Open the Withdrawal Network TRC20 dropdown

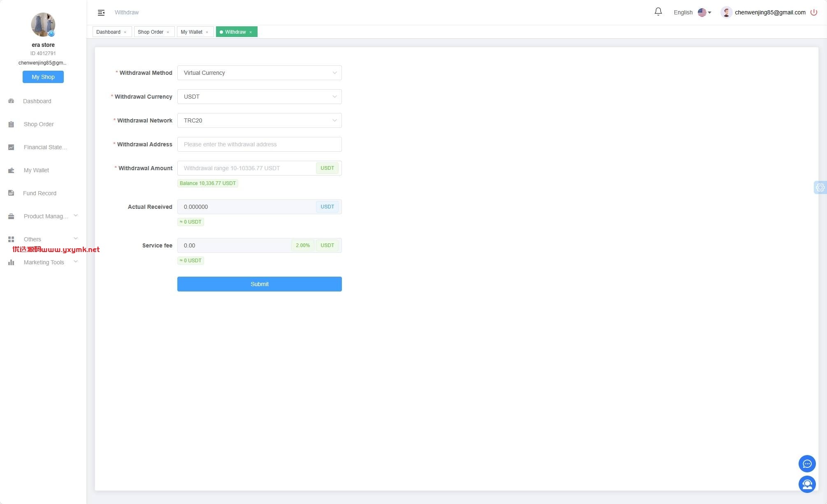click(259, 120)
